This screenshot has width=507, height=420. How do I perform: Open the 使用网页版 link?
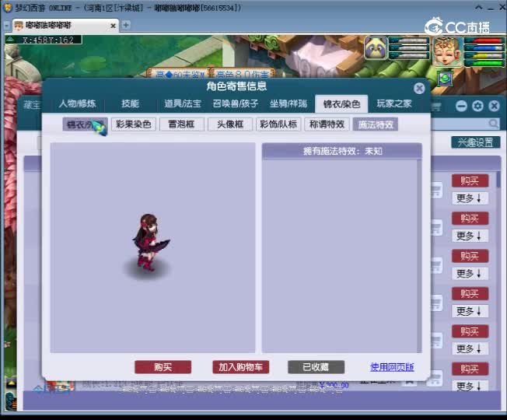coord(392,367)
